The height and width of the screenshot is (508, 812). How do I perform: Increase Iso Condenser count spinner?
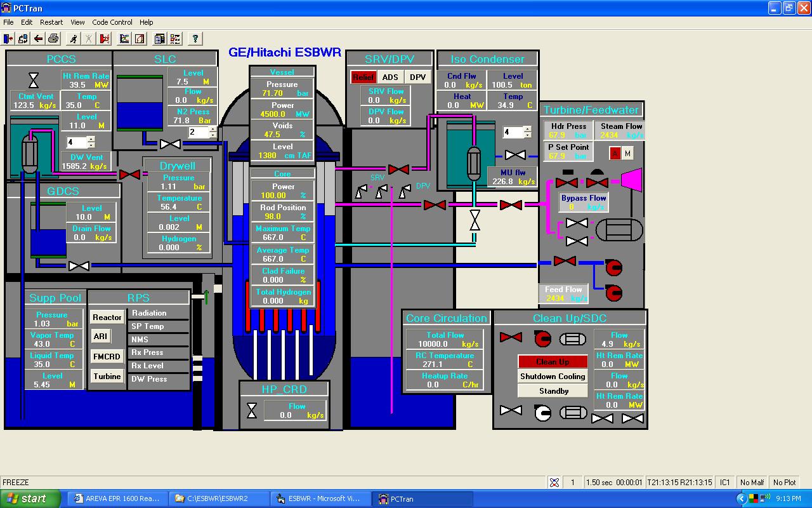click(x=527, y=129)
